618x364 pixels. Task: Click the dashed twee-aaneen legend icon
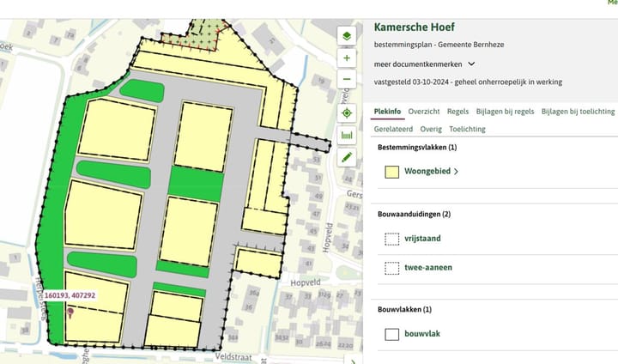[x=392, y=268]
